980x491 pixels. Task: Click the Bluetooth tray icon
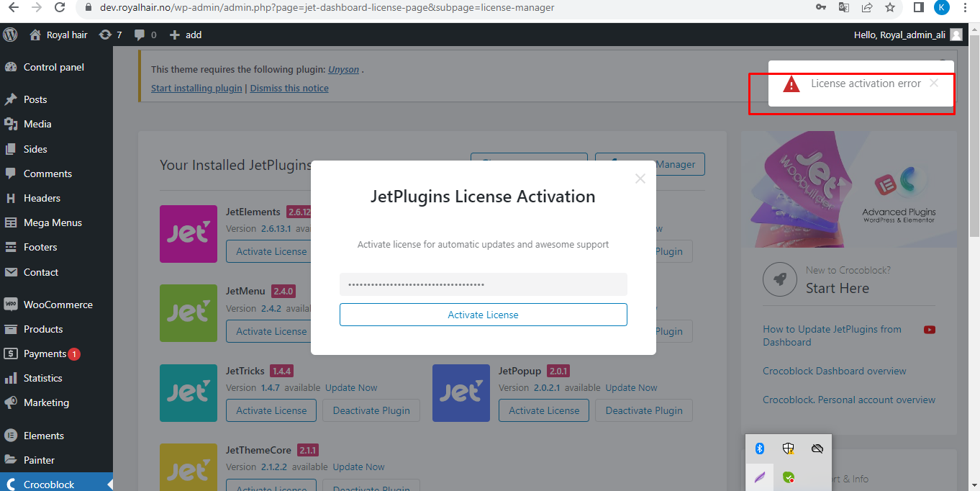pyautogui.click(x=760, y=449)
